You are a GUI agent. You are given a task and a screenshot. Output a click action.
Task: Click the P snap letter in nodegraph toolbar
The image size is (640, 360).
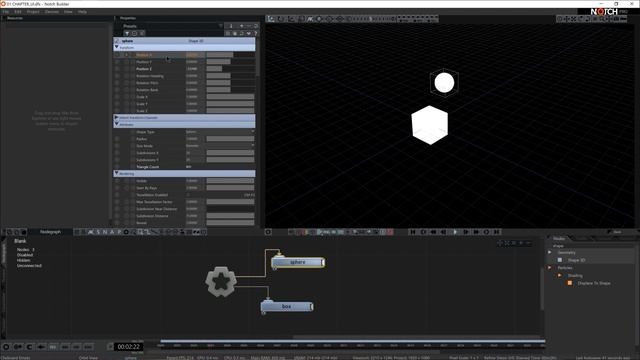pos(119,232)
